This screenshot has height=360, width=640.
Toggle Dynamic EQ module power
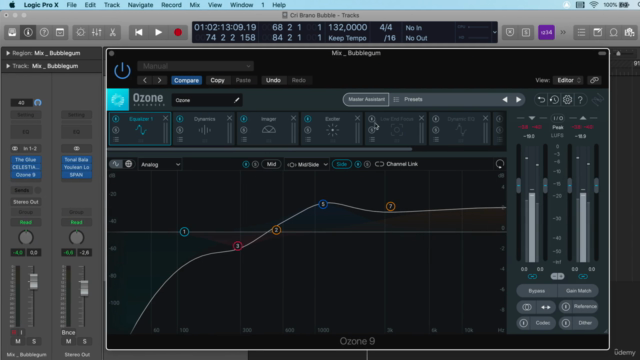click(436, 119)
